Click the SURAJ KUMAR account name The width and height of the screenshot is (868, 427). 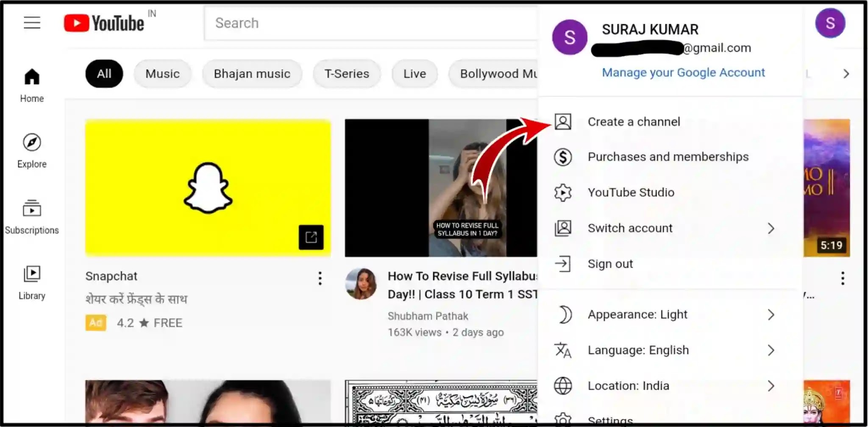point(650,29)
